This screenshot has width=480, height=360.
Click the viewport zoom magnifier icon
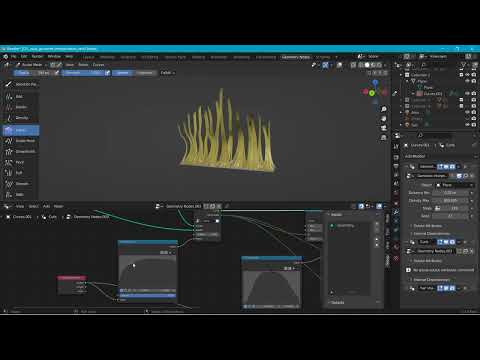[384, 109]
